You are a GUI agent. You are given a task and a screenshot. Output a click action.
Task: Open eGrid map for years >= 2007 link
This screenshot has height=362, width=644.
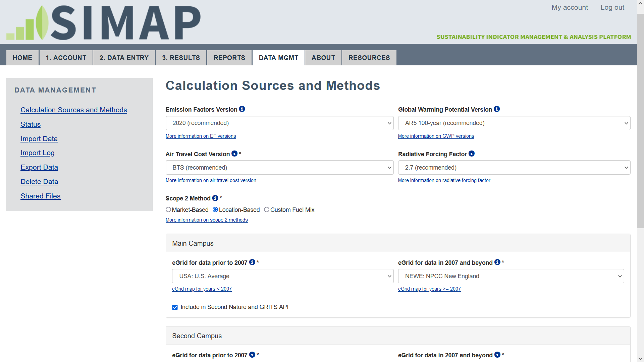point(429,289)
